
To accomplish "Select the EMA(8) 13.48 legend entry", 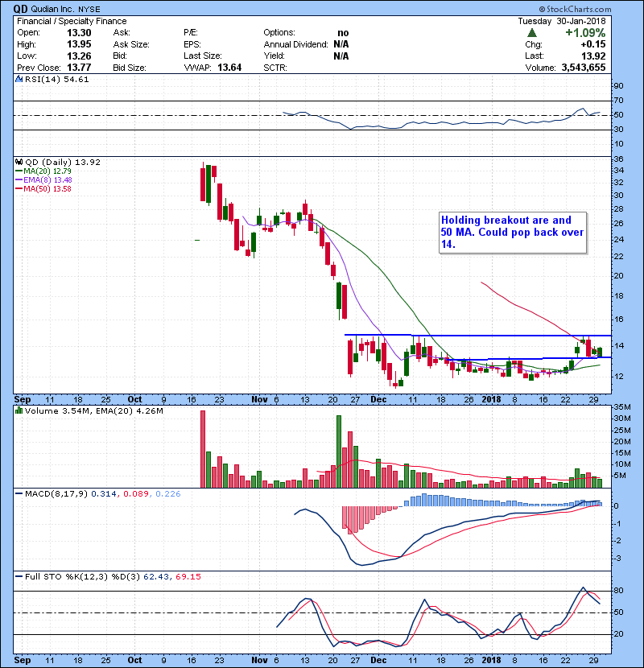I will (43, 179).
